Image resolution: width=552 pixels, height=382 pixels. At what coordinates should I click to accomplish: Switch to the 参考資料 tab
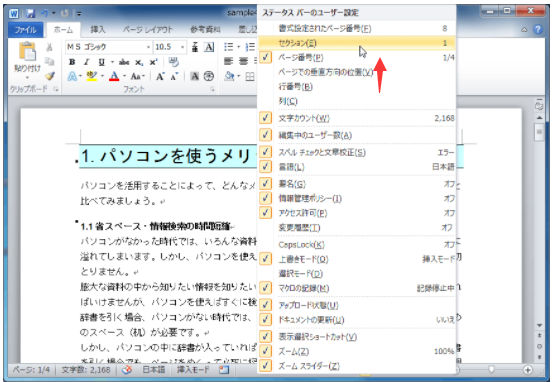pos(205,30)
